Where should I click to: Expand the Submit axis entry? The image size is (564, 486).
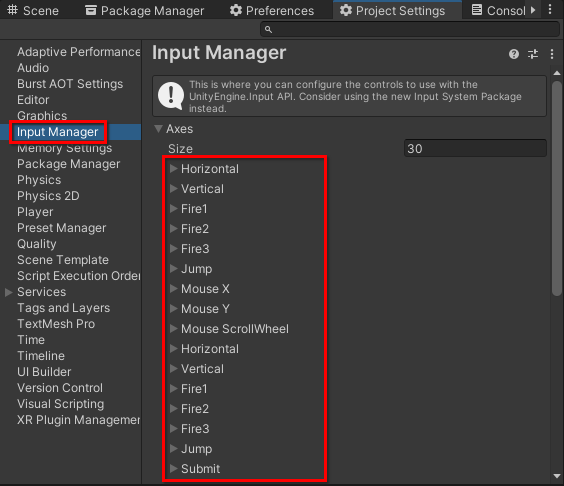pyautogui.click(x=174, y=468)
